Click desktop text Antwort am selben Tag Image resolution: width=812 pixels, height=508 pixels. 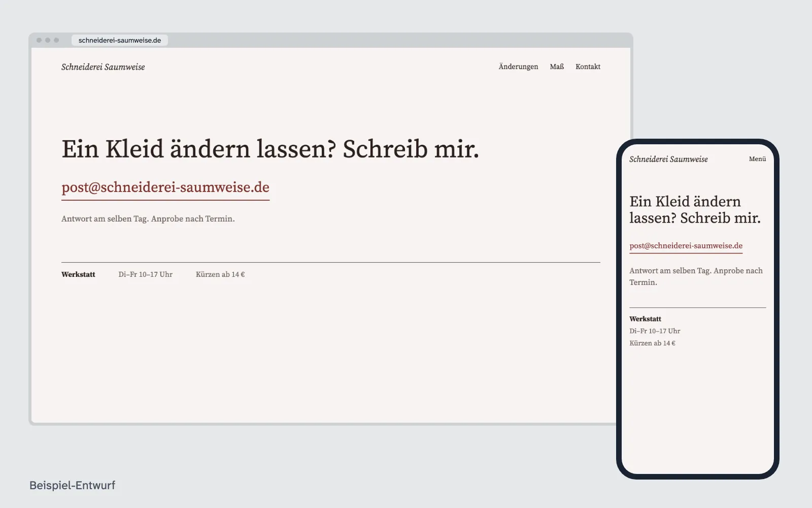pyautogui.click(x=105, y=219)
